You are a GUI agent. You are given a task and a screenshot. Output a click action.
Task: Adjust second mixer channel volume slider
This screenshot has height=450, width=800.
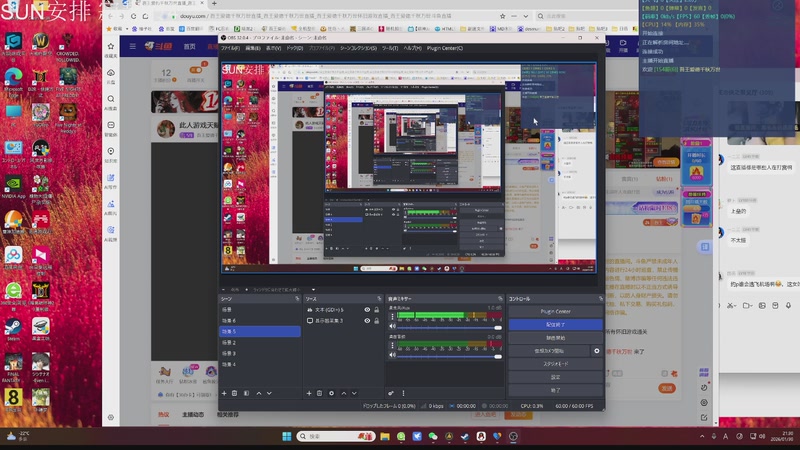pyautogui.click(x=449, y=356)
